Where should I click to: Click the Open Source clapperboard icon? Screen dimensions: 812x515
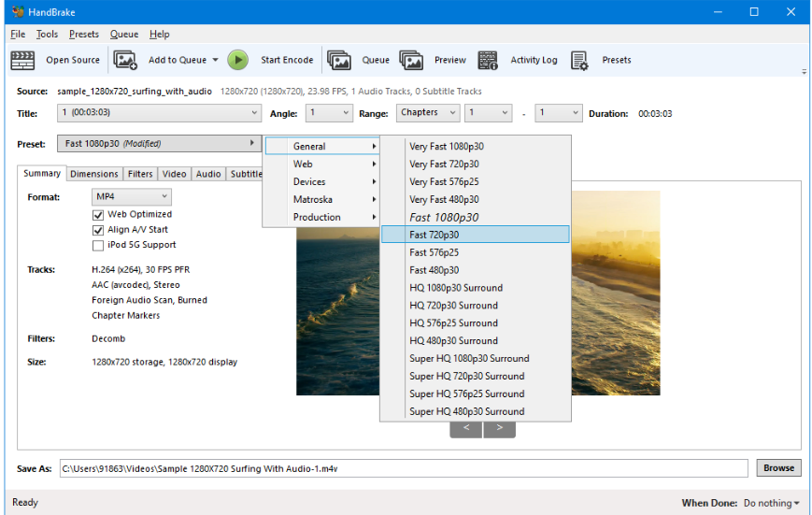[22, 60]
